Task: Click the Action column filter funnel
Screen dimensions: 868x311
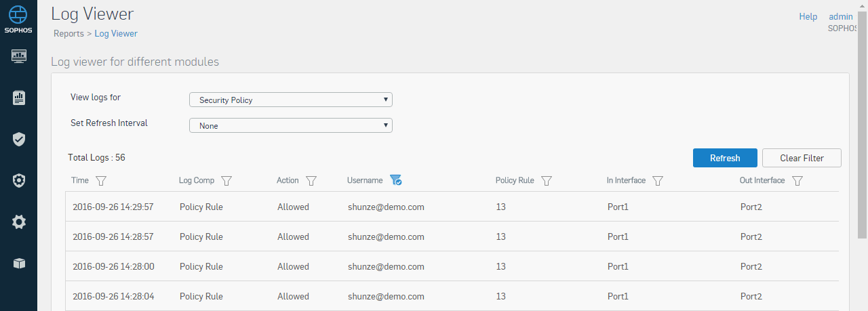Action: click(x=311, y=181)
